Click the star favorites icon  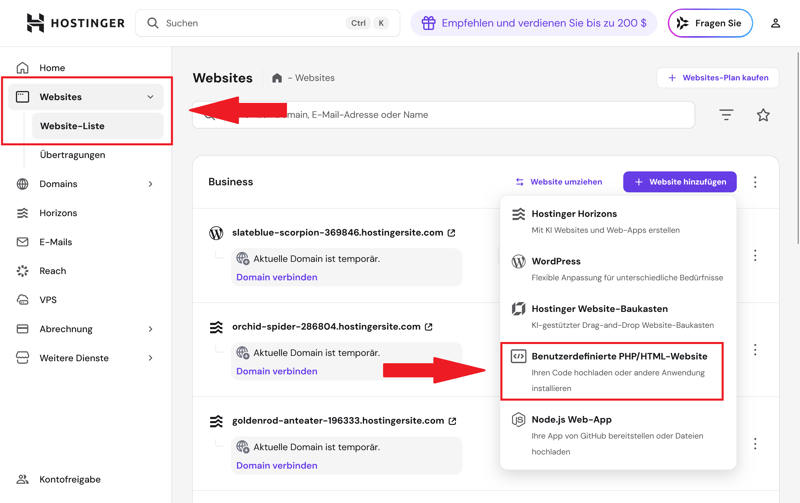tap(763, 115)
